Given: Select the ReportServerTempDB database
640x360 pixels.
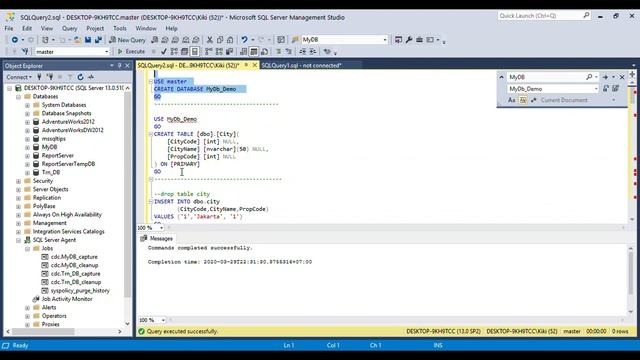Looking at the screenshot, I should click(68, 164).
